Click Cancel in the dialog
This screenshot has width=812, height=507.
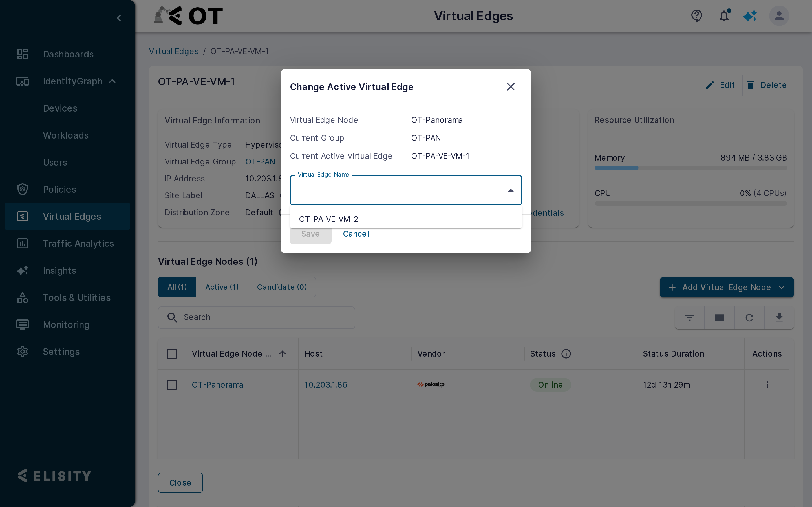pos(356,234)
